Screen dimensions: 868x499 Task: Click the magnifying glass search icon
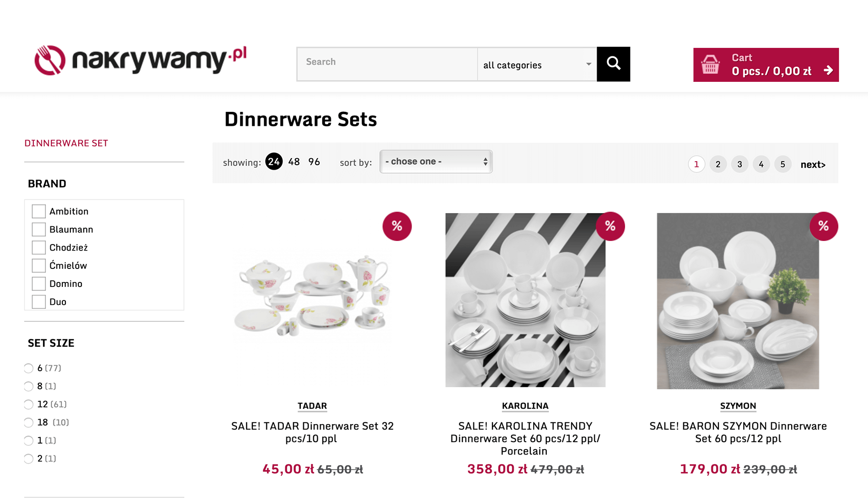click(613, 64)
